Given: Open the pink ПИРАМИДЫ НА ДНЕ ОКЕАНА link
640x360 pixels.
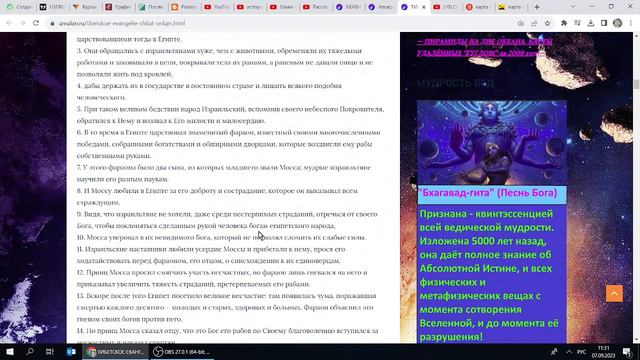Looking at the screenshot, I should [x=484, y=47].
